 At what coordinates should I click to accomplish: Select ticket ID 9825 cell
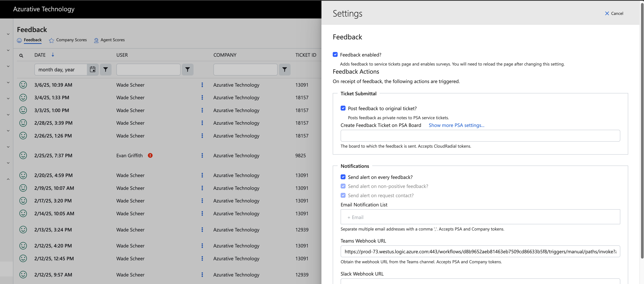click(x=300, y=155)
